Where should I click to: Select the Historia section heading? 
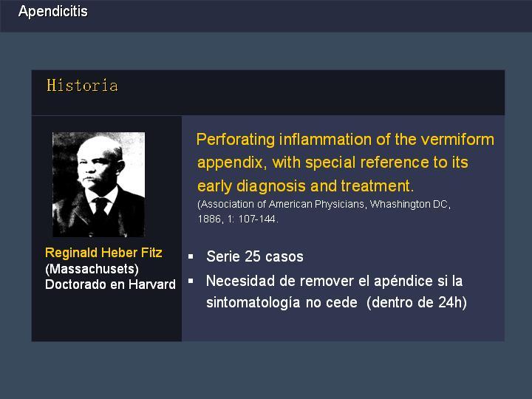point(82,86)
